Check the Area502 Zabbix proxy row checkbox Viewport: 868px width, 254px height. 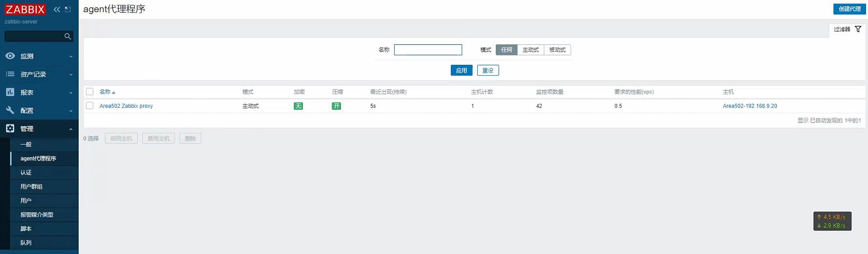tap(90, 106)
